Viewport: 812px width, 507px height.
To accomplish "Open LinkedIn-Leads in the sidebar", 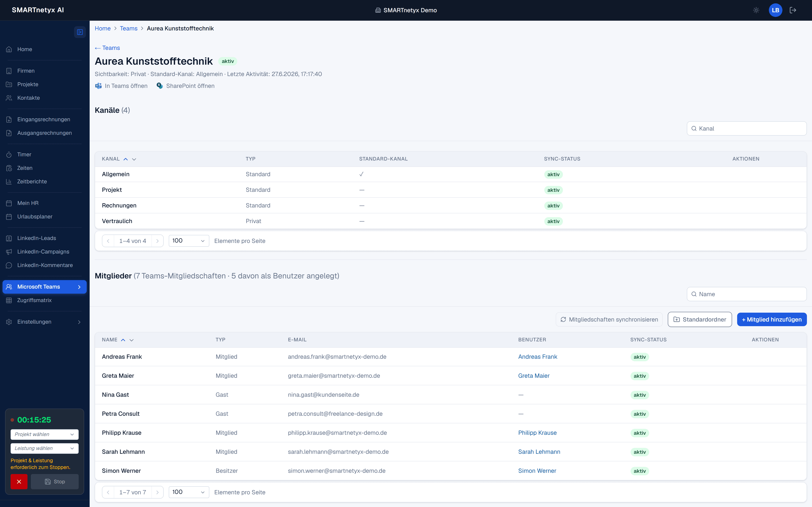I will 37,238.
